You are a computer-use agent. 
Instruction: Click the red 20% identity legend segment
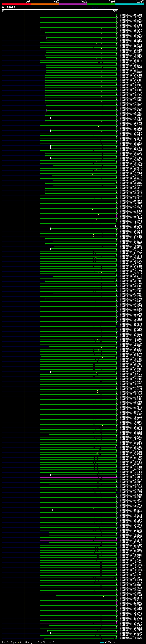16,4
